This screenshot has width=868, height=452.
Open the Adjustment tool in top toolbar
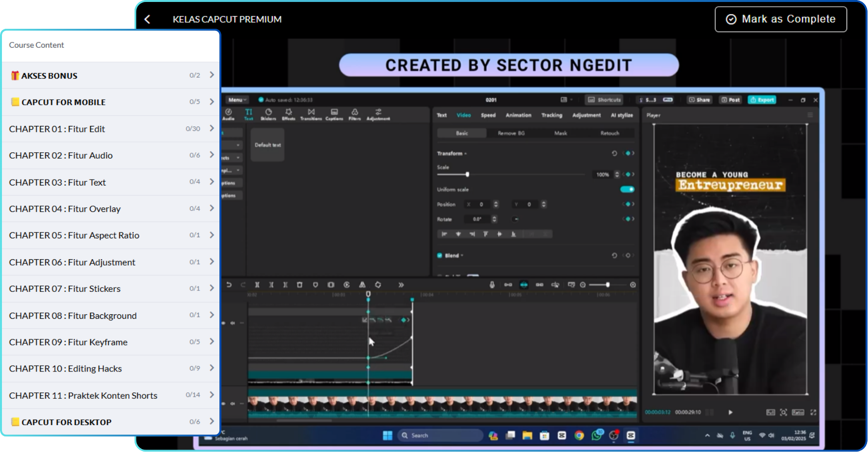pyautogui.click(x=378, y=115)
